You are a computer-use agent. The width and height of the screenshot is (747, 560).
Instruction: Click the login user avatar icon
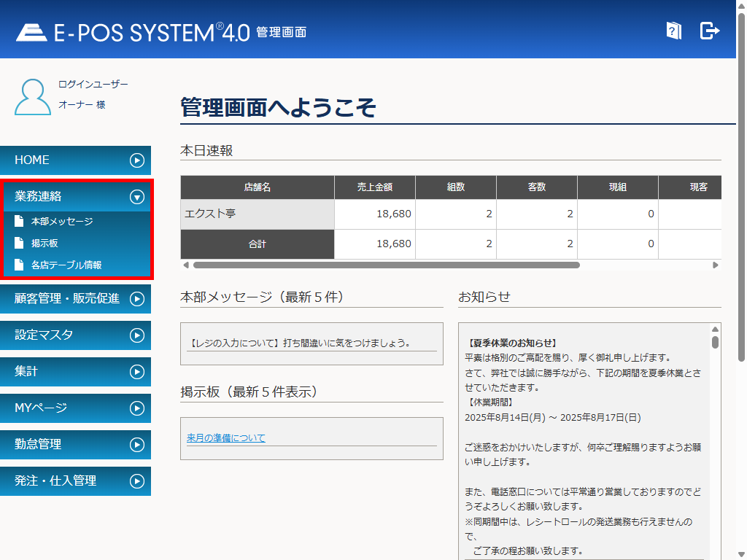point(33,97)
